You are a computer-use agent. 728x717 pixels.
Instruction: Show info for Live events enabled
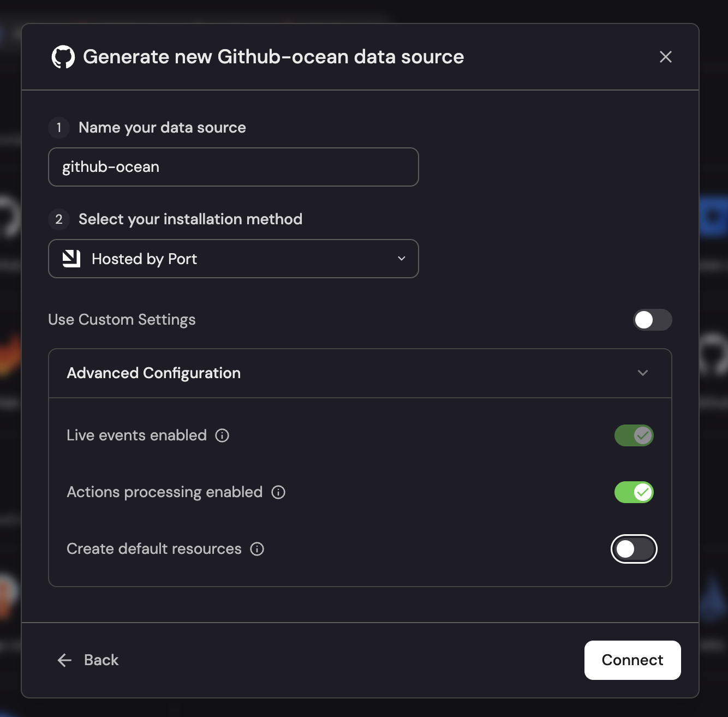(x=222, y=435)
